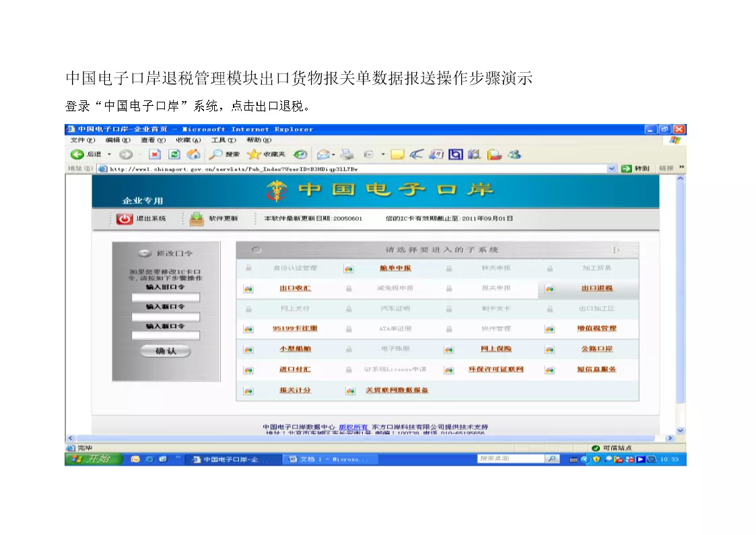Click the Messenger people icon

coord(514,154)
